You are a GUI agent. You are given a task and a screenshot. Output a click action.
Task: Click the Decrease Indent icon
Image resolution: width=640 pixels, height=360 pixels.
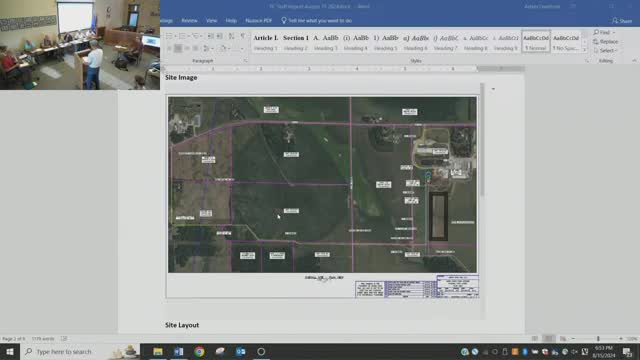(211, 36)
